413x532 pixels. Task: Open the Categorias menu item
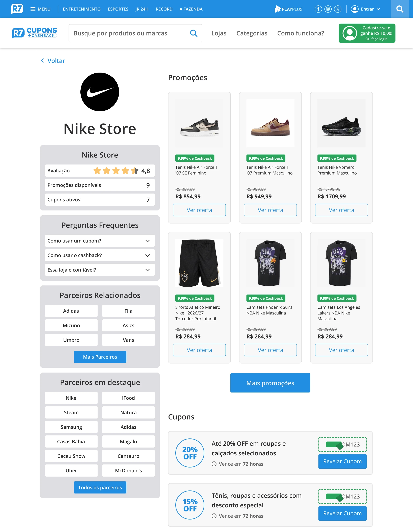(x=252, y=33)
